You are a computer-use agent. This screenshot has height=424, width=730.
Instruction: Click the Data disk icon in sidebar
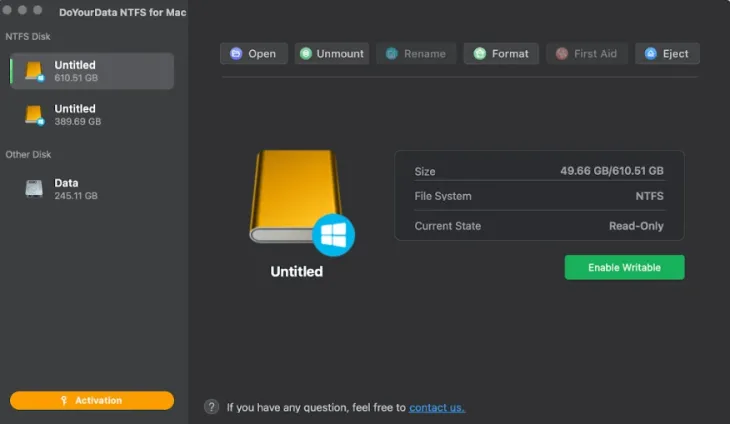coord(35,189)
